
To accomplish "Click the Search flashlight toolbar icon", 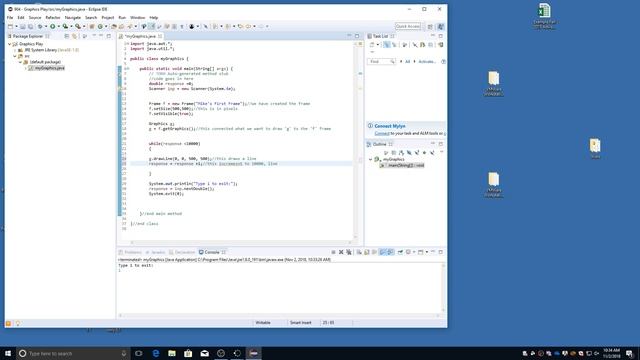I will [x=130, y=27].
